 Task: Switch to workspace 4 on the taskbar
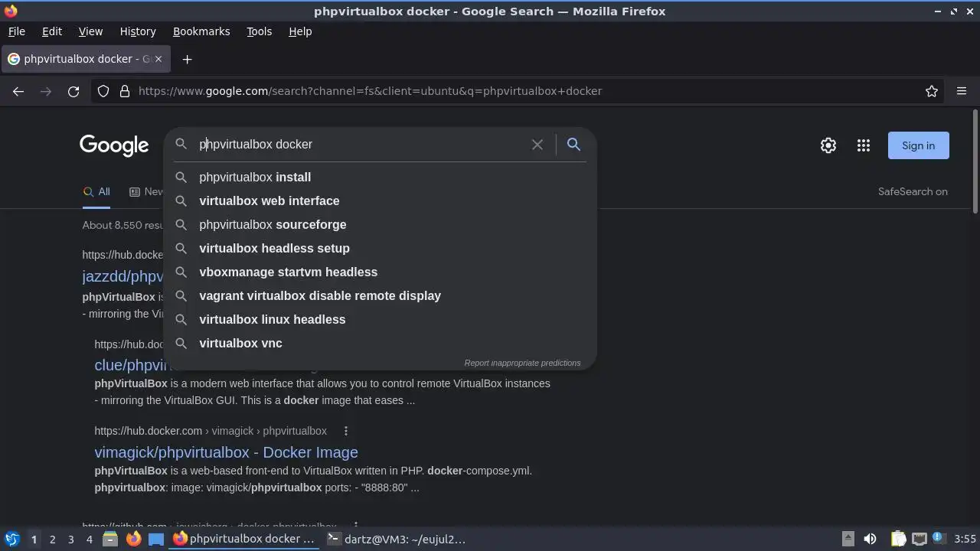click(89, 539)
